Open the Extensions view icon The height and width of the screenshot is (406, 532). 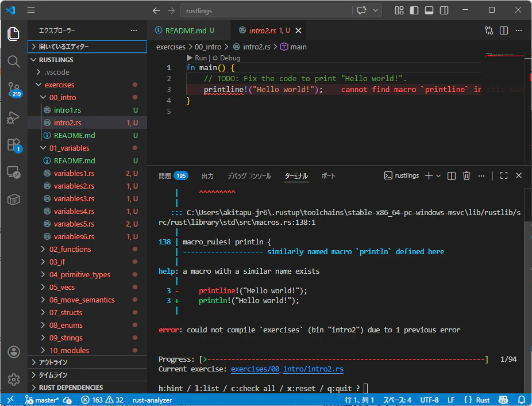(x=14, y=145)
